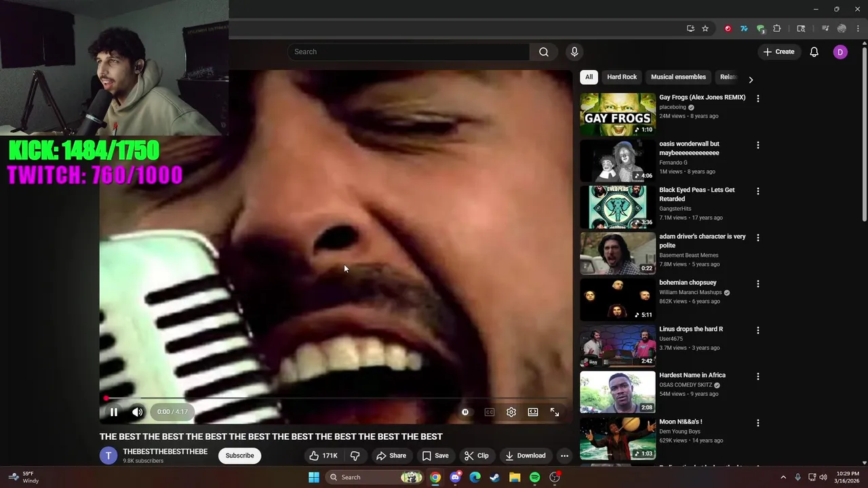Select the All filter chip
This screenshot has width=868, height=488.
tap(589, 77)
